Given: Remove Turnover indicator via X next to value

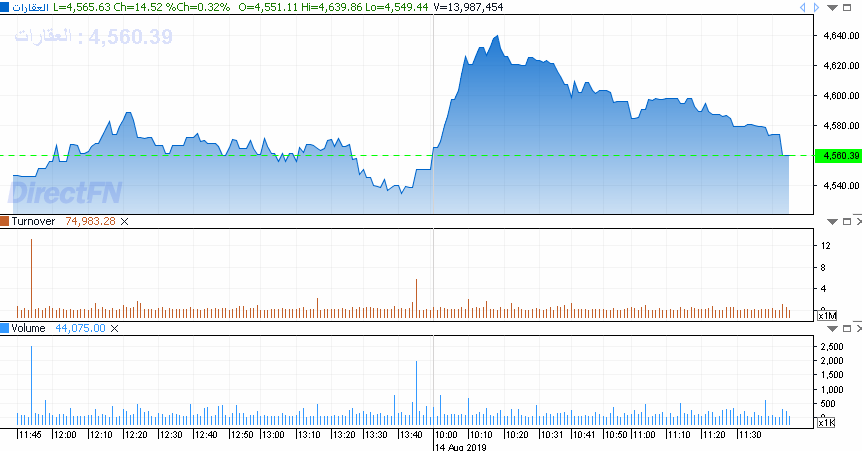Looking at the screenshot, I should tap(125, 221).
